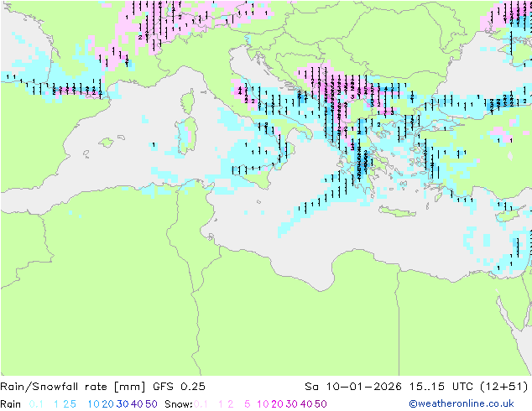532x411 pixels.
Task: Click the 'Rain' legend label
Action: click(11, 404)
